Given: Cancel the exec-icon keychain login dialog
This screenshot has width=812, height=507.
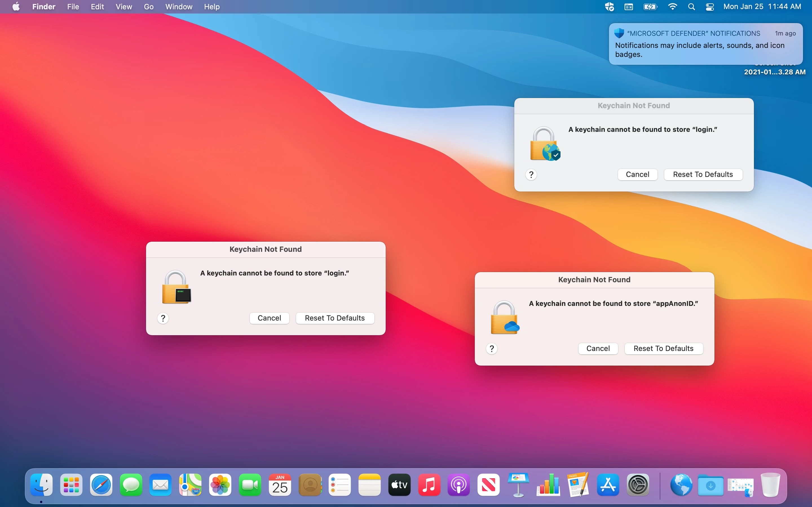Looking at the screenshot, I should tap(269, 318).
